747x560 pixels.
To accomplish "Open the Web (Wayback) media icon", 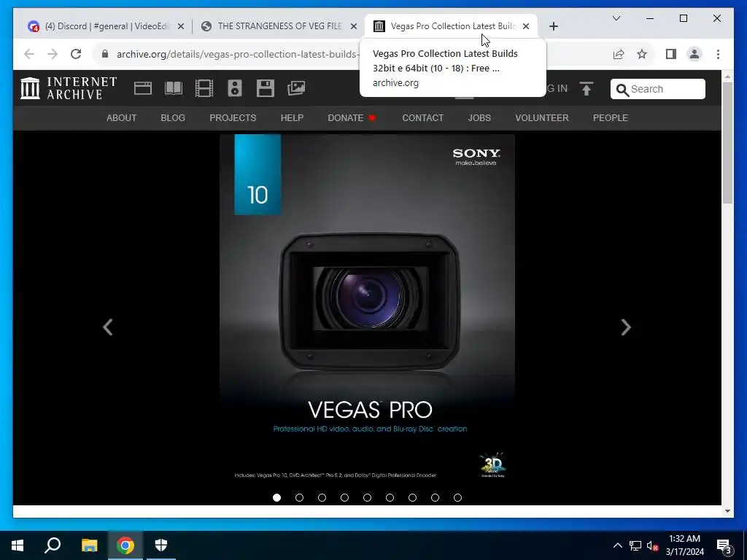I will 143,88.
